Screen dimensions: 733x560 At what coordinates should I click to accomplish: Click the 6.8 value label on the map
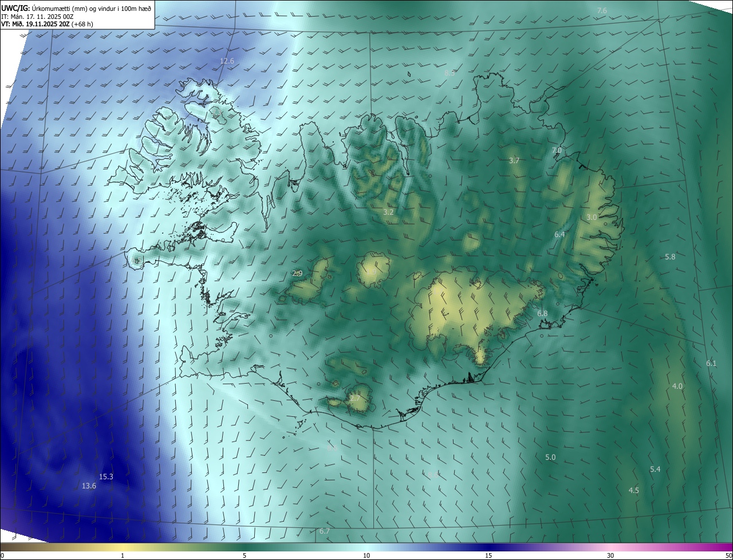542,314
